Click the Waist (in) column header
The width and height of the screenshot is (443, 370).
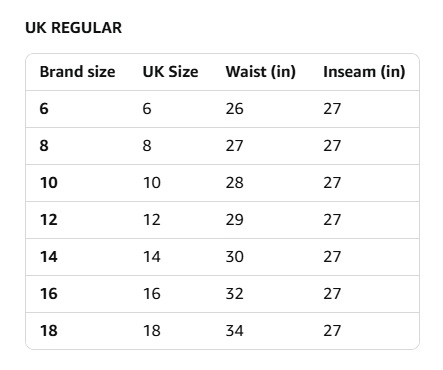click(260, 72)
